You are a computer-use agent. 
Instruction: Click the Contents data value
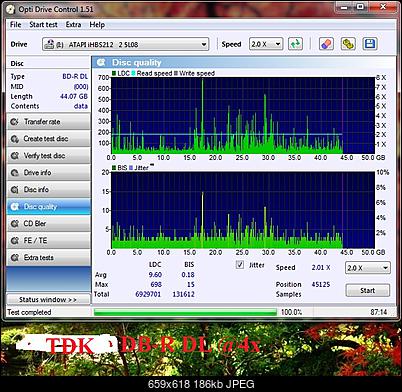pyautogui.click(x=81, y=106)
